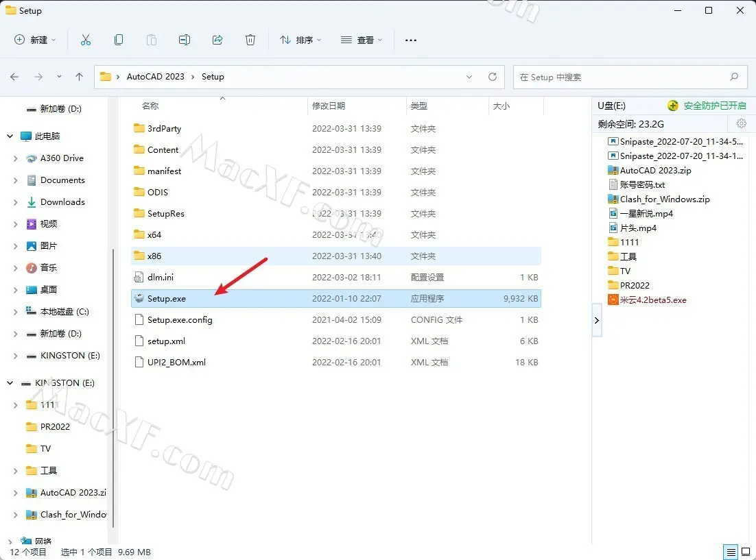Click the Setup breadcrumb segment

click(x=213, y=77)
